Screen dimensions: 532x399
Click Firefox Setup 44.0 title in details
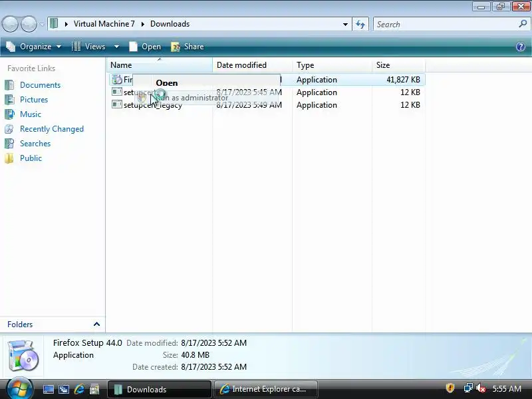(x=88, y=342)
